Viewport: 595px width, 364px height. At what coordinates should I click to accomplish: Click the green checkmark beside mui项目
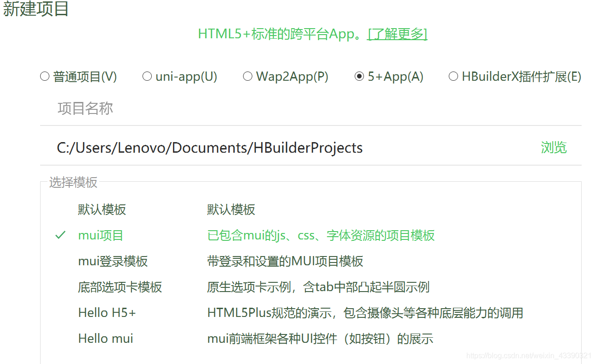click(x=60, y=235)
